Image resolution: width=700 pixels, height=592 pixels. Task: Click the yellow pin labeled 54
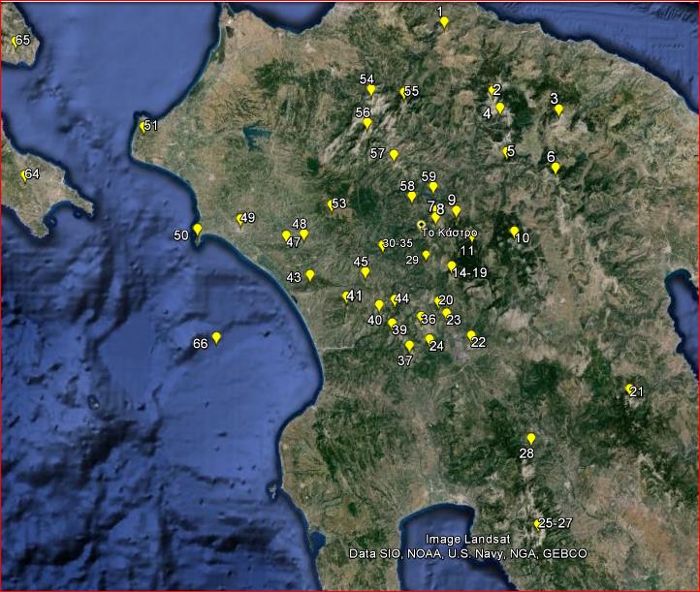click(x=371, y=90)
